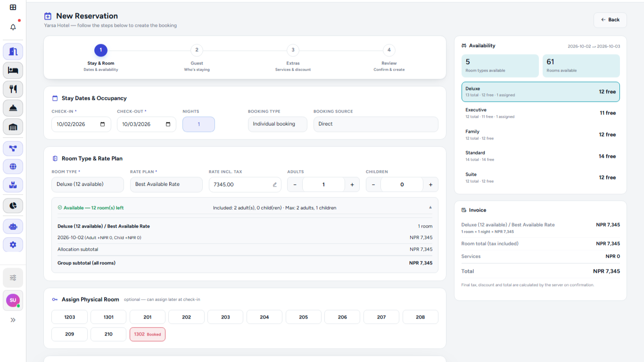Screen dimensions: 644x362
Task: Click the Nights input field
Action: [x=198, y=124]
